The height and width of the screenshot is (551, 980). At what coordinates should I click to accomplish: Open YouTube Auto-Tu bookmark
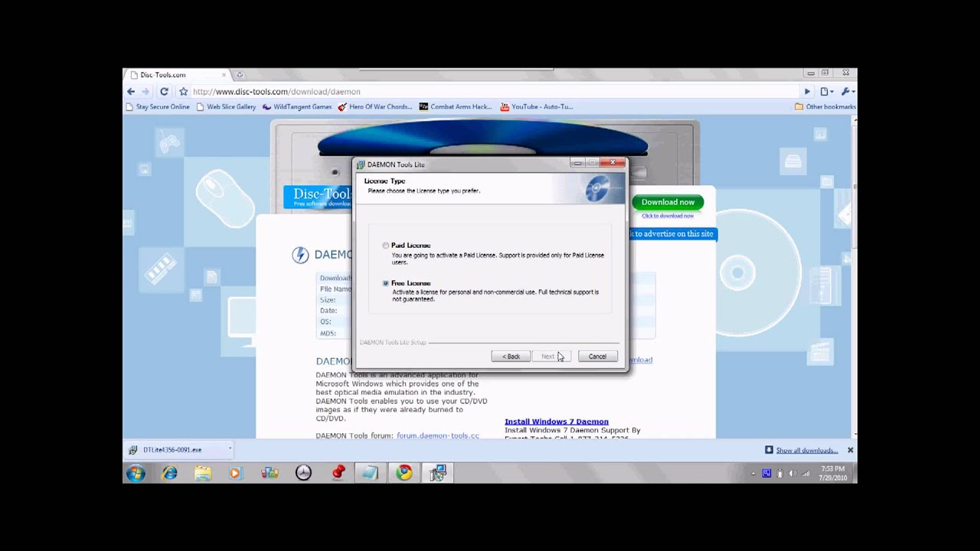(x=536, y=107)
